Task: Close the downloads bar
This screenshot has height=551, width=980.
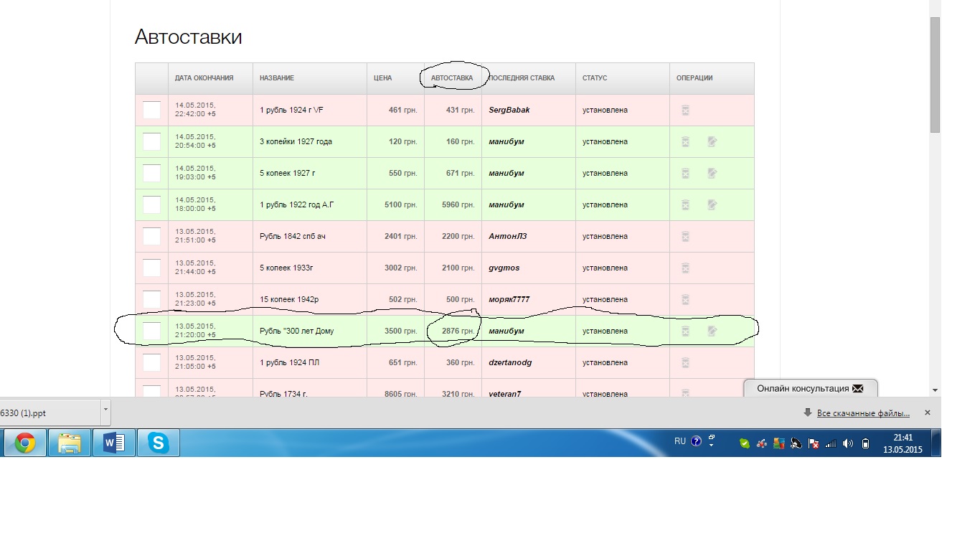Action: point(927,413)
